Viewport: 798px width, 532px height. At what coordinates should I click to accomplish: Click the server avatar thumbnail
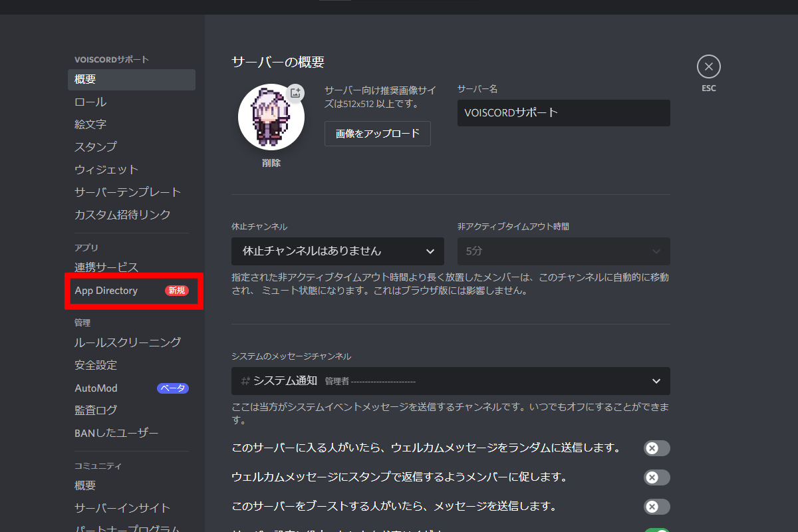click(x=271, y=116)
